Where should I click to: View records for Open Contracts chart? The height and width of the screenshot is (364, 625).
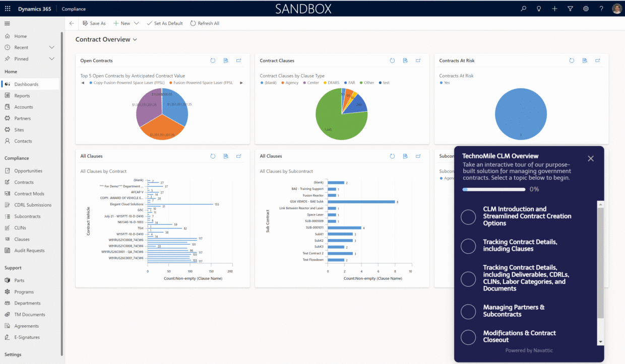226,60
